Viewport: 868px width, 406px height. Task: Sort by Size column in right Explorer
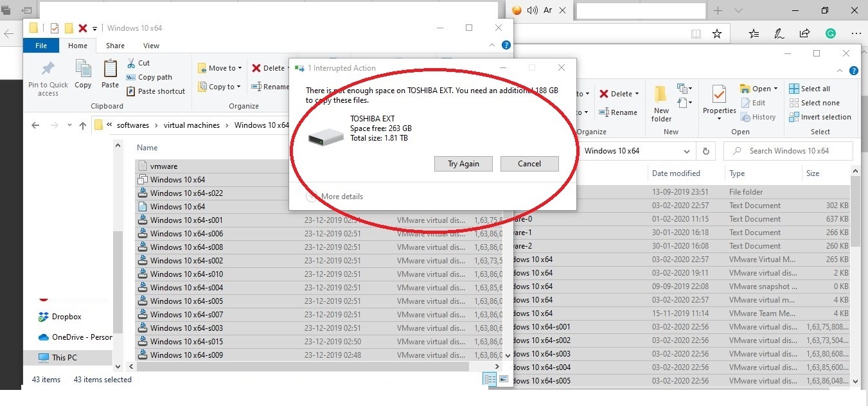tap(813, 173)
